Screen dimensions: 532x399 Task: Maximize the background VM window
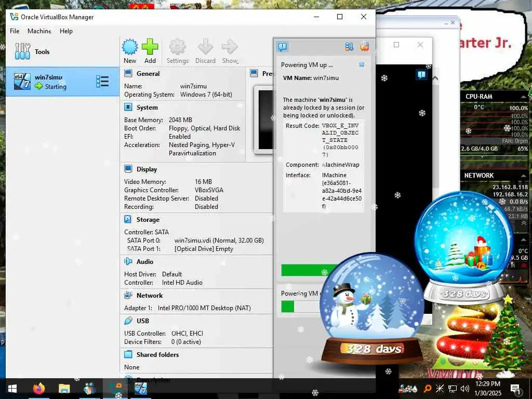[396, 45]
